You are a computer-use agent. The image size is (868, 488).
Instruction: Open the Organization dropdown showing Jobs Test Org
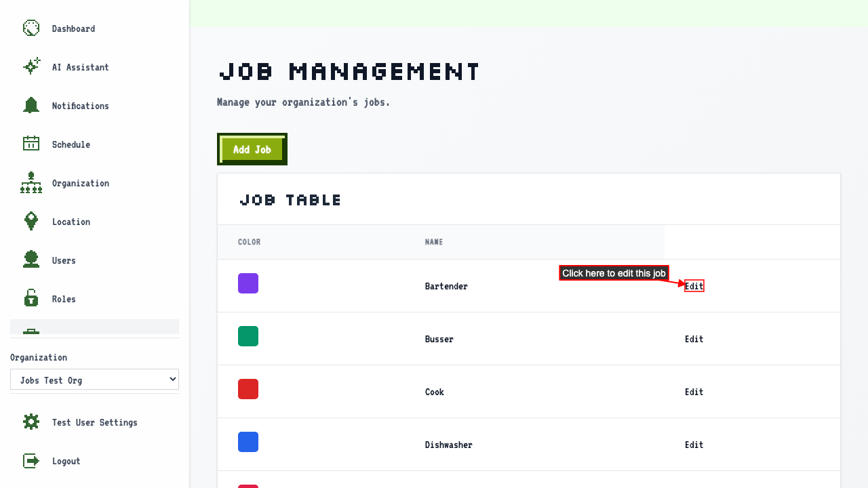pyautogui.click(x=94, y=380)
